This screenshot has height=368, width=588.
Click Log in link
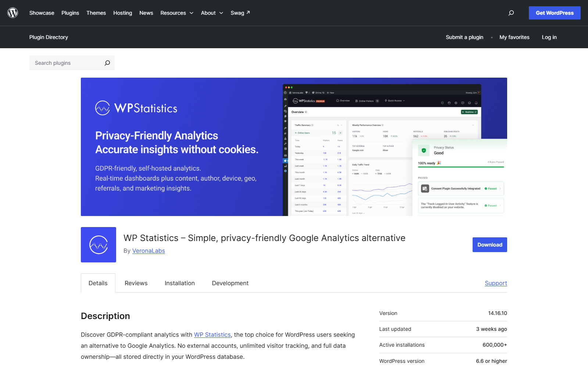(549, 37)
